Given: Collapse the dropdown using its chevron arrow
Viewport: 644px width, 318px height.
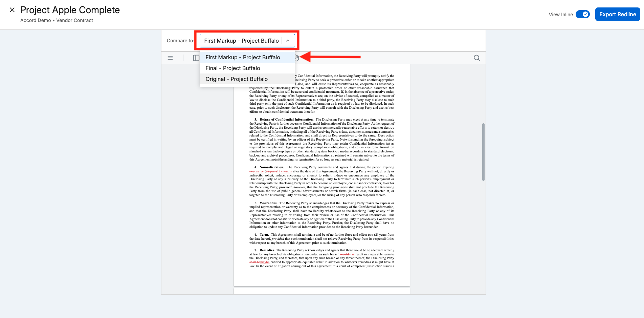Looking at the screenshot, I should coord(288,41).
